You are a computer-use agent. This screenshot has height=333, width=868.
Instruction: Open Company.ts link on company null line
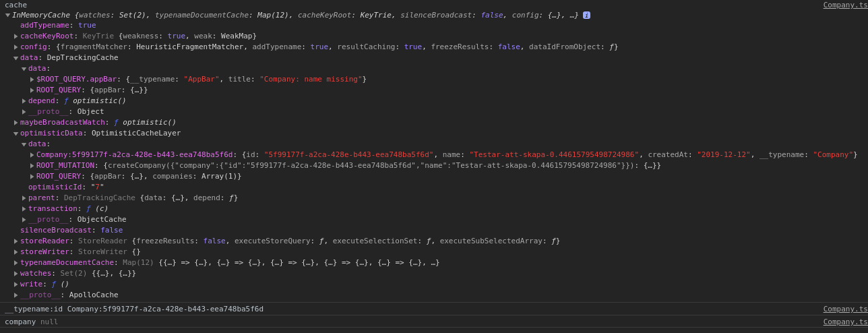tap(845, 322)
